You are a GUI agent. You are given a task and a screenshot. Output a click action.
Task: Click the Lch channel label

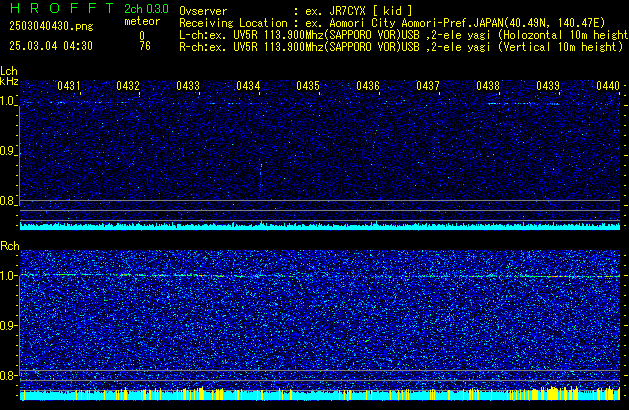click(9, 71)
